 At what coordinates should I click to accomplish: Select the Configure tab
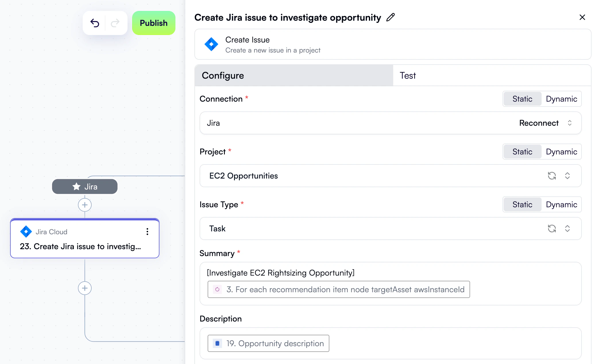[223, 75]
